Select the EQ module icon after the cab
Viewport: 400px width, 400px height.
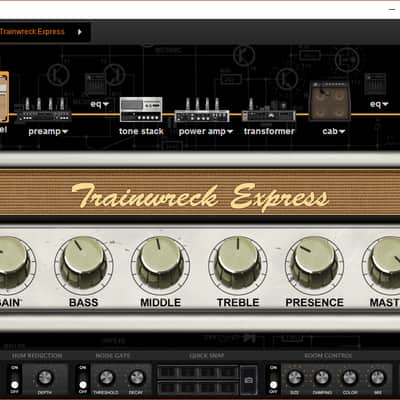click(x=375, y=83)
